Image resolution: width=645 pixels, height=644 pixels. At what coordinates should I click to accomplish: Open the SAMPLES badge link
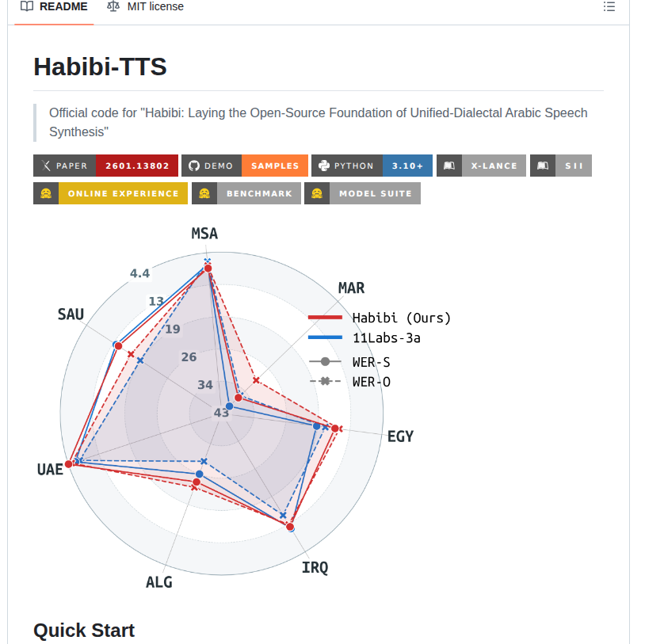[275, 166]
